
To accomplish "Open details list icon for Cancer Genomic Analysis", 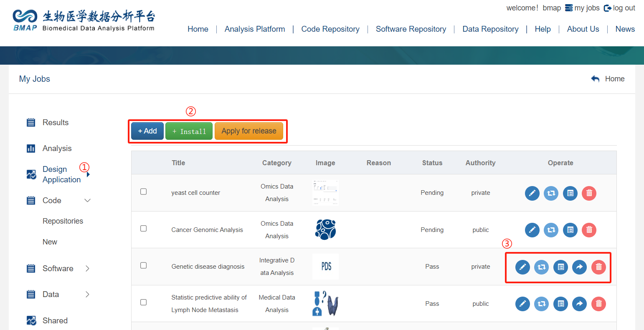I will 570,230.
